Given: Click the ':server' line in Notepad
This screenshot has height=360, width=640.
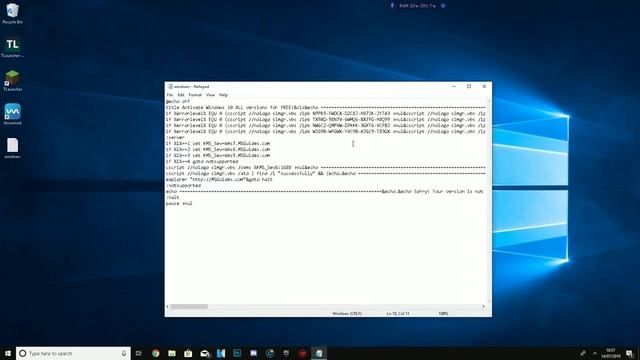Looking at the screenshot, I should 176,138.
